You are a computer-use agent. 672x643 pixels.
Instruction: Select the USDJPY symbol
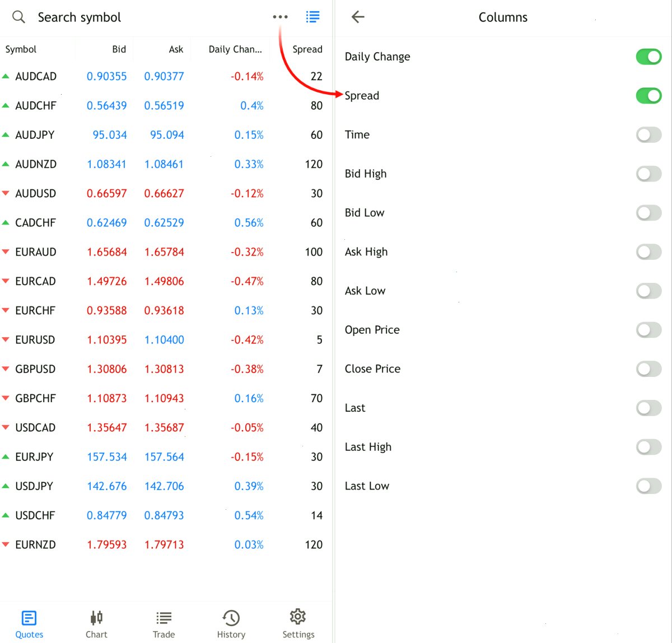coord(34,486)
